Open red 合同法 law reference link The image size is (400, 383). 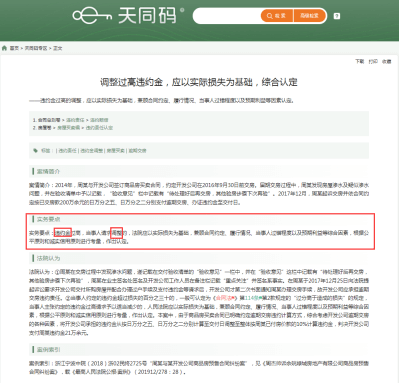click(226, 298)
